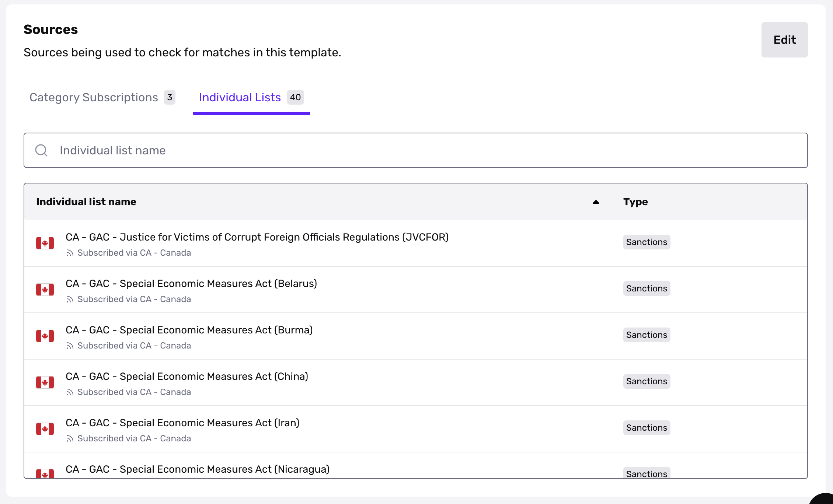Viewport: 833px width, 504px height.
Task: Click the Canada flag beside Special Economic Measures Act (China)
Action: tap(45, 382)
